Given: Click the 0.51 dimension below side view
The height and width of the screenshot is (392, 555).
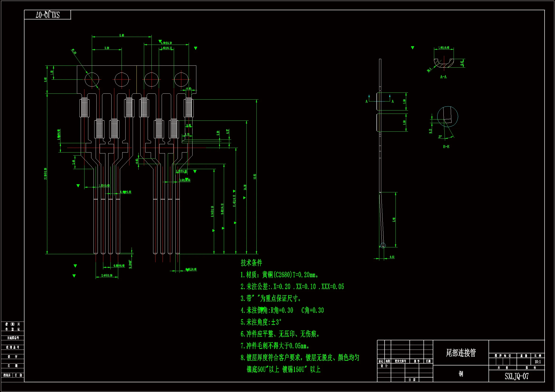Looking at the screenshot, I should [392, 257].
